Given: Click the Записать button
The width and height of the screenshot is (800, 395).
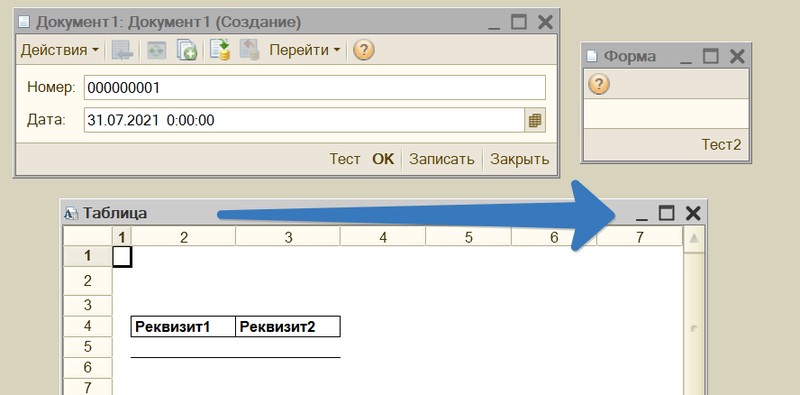Looking at the screenshot, I should pyautogui.click(x=442, y=159).
